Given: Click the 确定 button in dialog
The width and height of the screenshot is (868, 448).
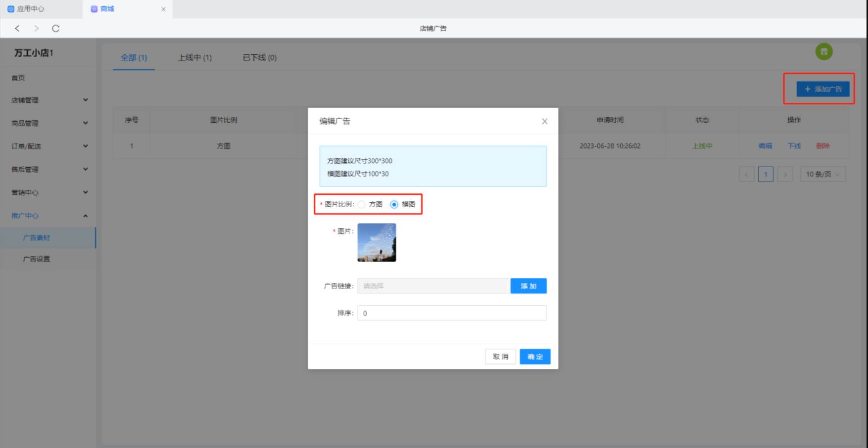Looking at the screenshot, I should (534, 357).
